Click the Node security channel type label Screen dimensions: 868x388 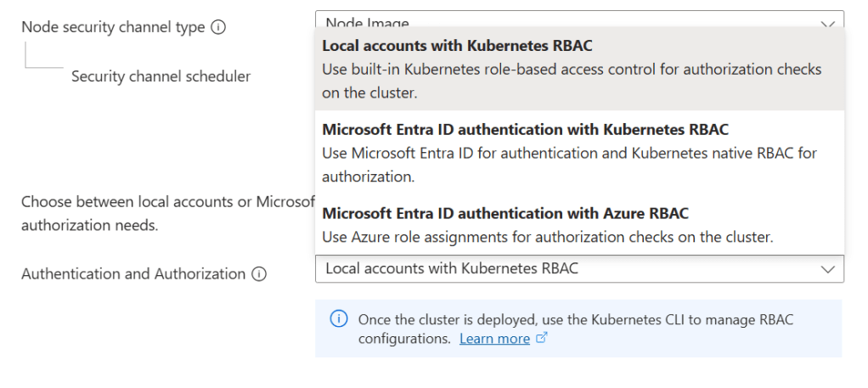[x=113, y=27]
